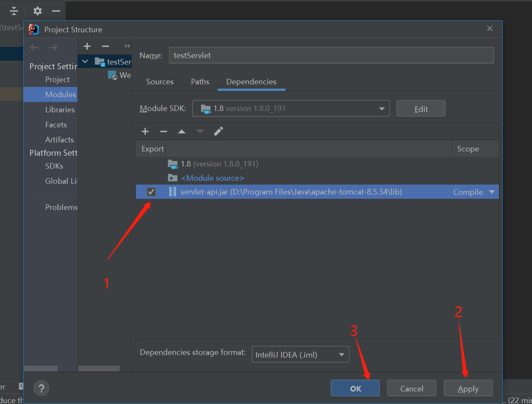Click the Edit SDK button
The width and height of the screenshot is (532, 404).
tap(421, 109)
